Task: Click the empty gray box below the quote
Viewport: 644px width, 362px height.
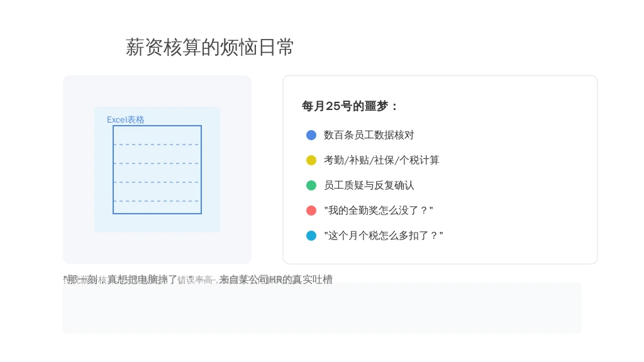Action: (322, 308)
